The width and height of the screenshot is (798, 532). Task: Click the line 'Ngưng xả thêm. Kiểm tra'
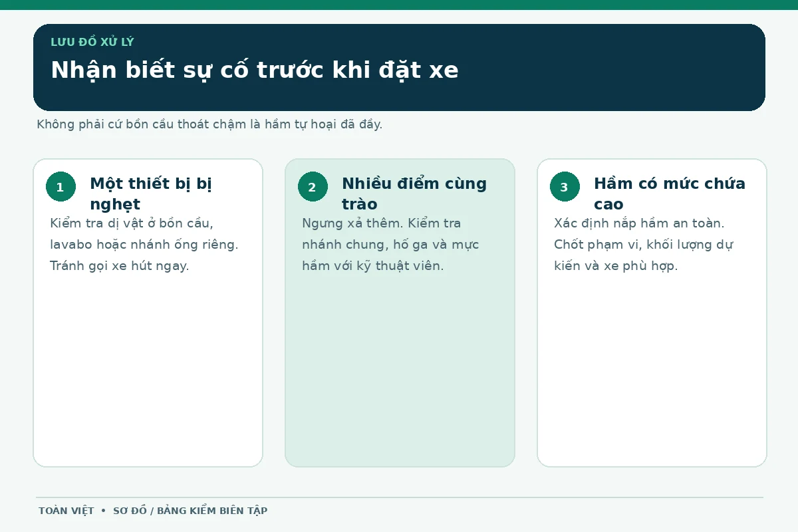click(x=381, y=223)
